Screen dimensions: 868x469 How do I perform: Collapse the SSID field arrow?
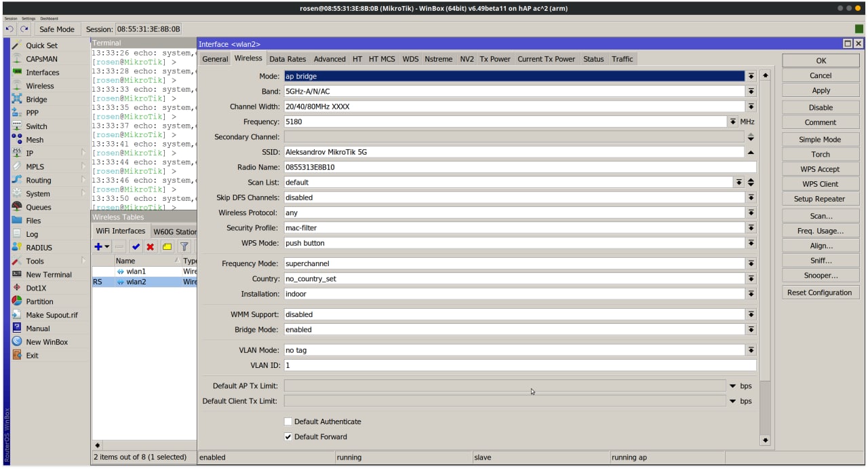click(x=751, y=152)
